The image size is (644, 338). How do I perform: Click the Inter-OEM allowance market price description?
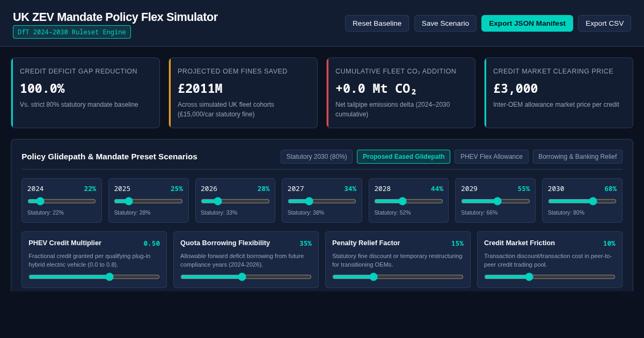tap(556, 105)
